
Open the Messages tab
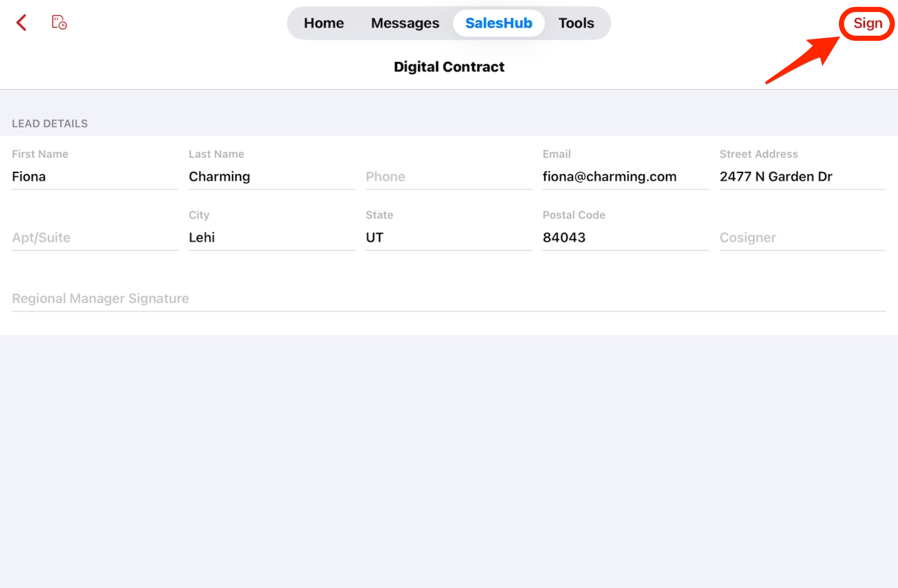[x=405, y=23]
